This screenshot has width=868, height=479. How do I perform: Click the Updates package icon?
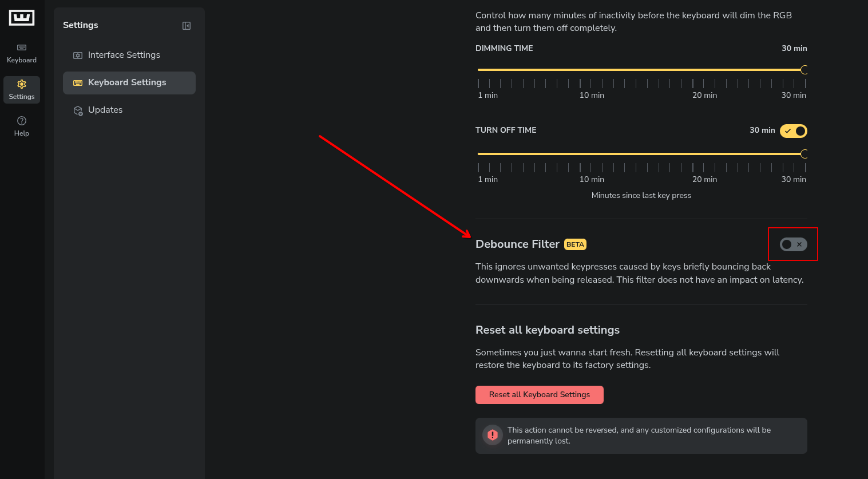tap(78, 110)
